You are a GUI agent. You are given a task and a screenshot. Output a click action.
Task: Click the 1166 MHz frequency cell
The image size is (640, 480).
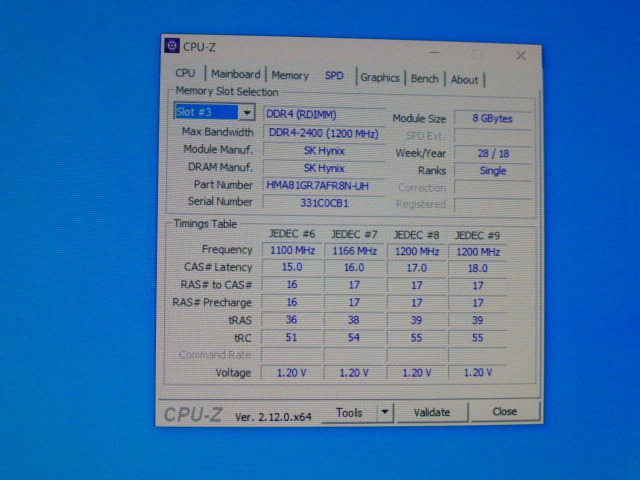(x=354, y=251)
